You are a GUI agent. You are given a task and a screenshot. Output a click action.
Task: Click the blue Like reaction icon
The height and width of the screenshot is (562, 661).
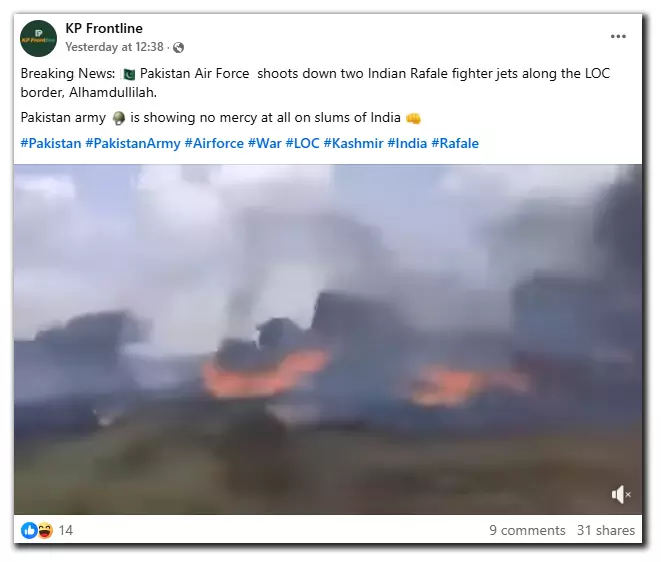click(x=29, y=530)
